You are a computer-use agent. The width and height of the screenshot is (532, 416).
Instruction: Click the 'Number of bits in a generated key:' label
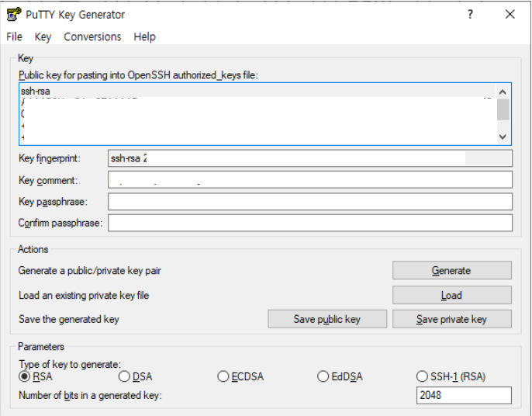(x=90, y=395)
